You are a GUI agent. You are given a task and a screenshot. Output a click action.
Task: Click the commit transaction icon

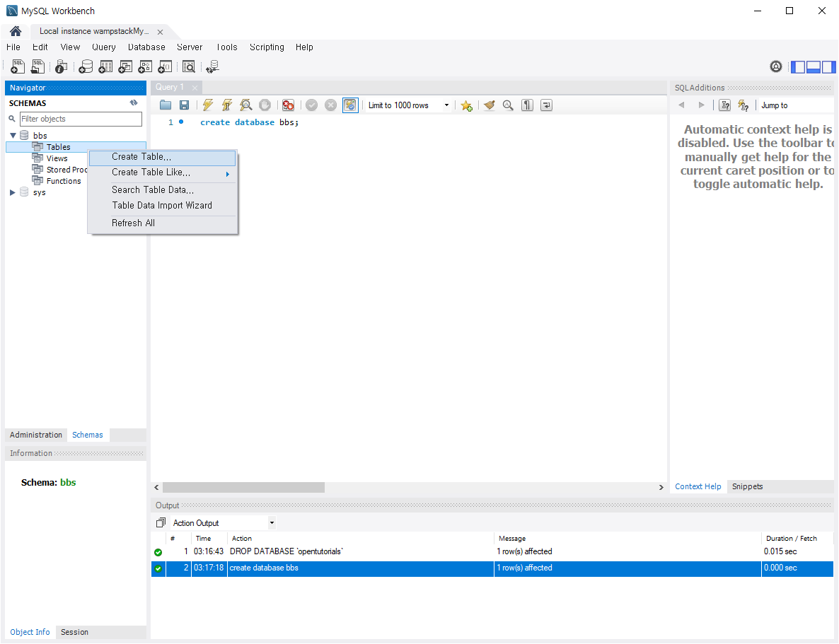[x=312, y=105]
